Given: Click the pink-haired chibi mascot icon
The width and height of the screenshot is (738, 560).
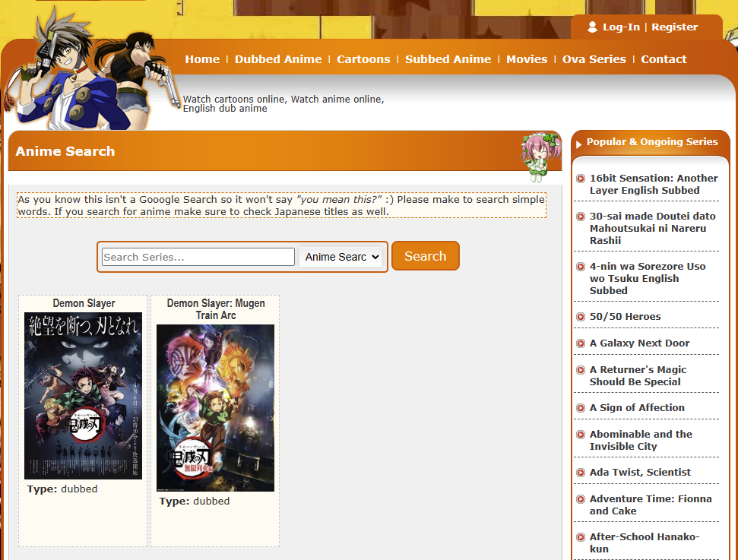Looking at the screenshot, I should (540, 156).
